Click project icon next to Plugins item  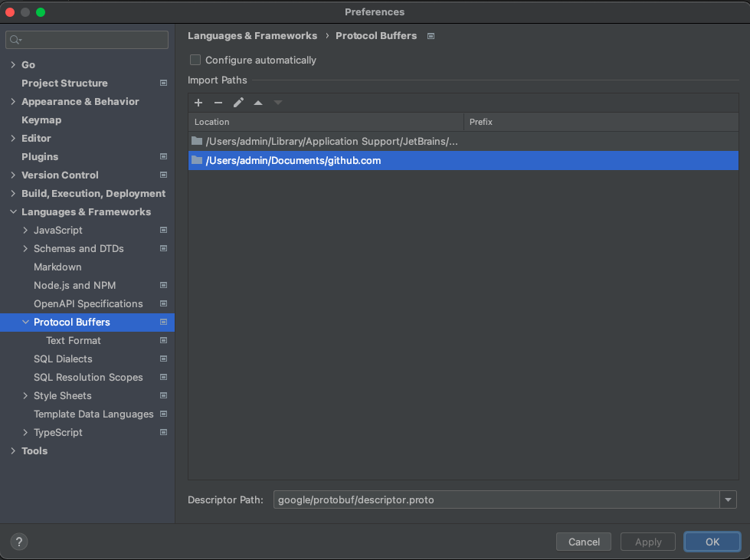(x=163, y=157)
